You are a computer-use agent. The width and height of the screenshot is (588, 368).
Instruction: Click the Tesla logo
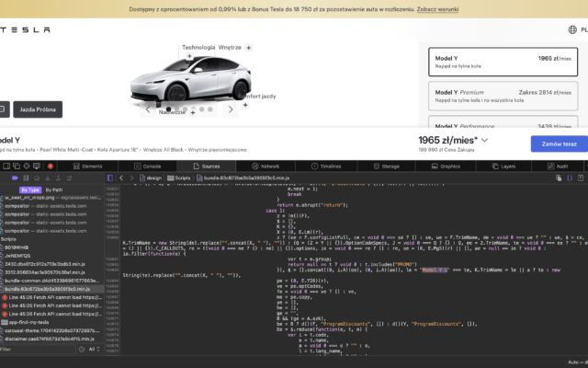25,29
